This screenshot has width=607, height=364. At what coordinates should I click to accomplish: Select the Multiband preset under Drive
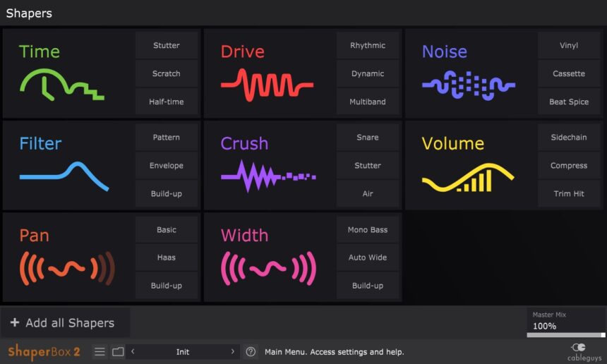(x=368, y=102)
